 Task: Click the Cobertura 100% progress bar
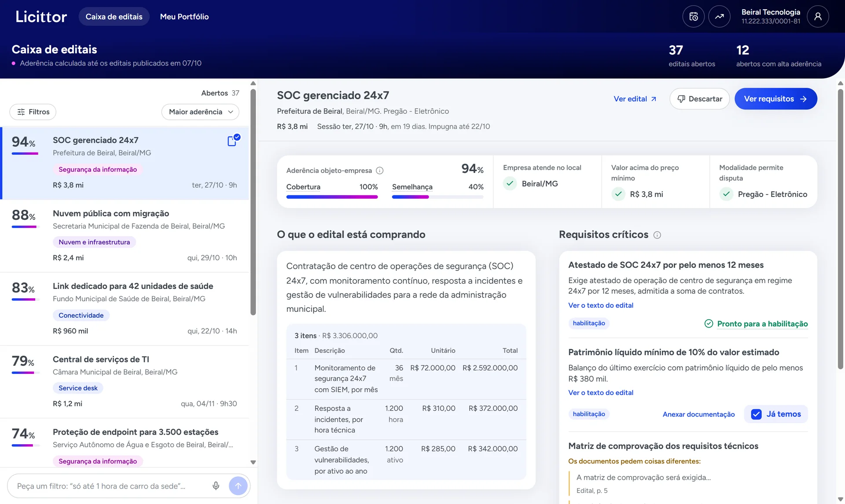(x=332, y=197)
